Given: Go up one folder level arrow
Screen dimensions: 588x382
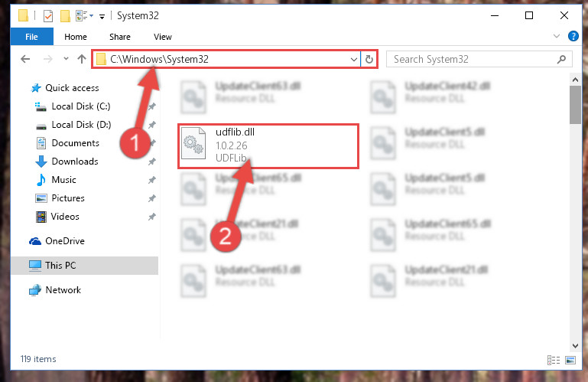Looking at the screenshot, I should tap(81, 59).
